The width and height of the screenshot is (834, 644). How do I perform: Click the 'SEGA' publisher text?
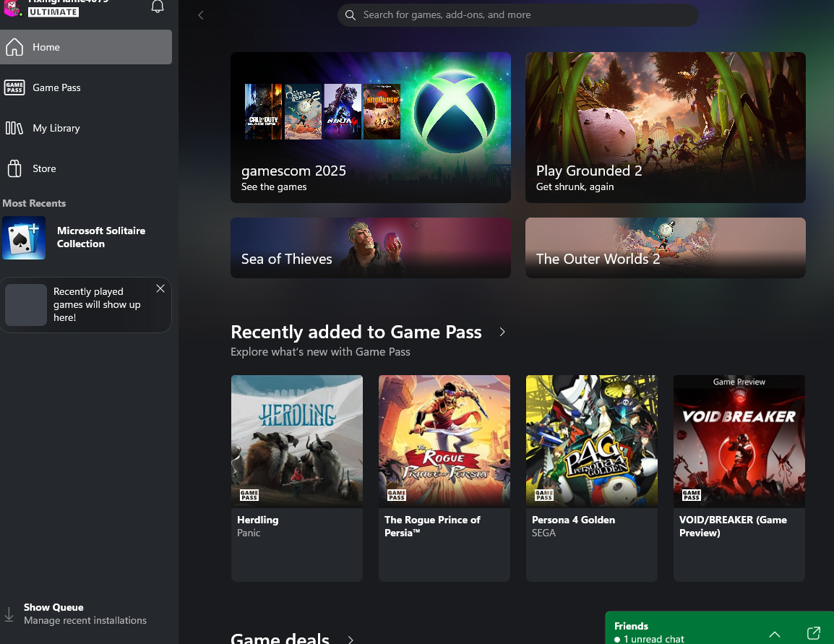pyautogui.click(x=543, y=533)
